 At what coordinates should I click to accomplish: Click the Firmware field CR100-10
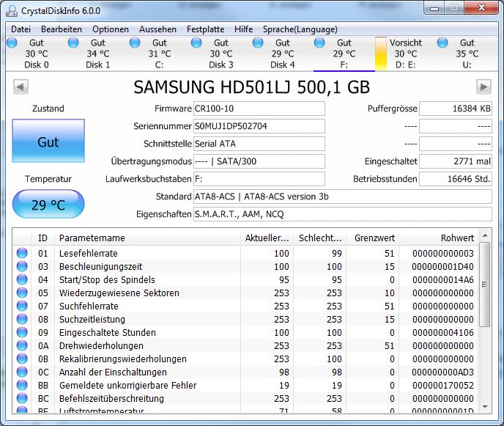(x=259, y=109)
